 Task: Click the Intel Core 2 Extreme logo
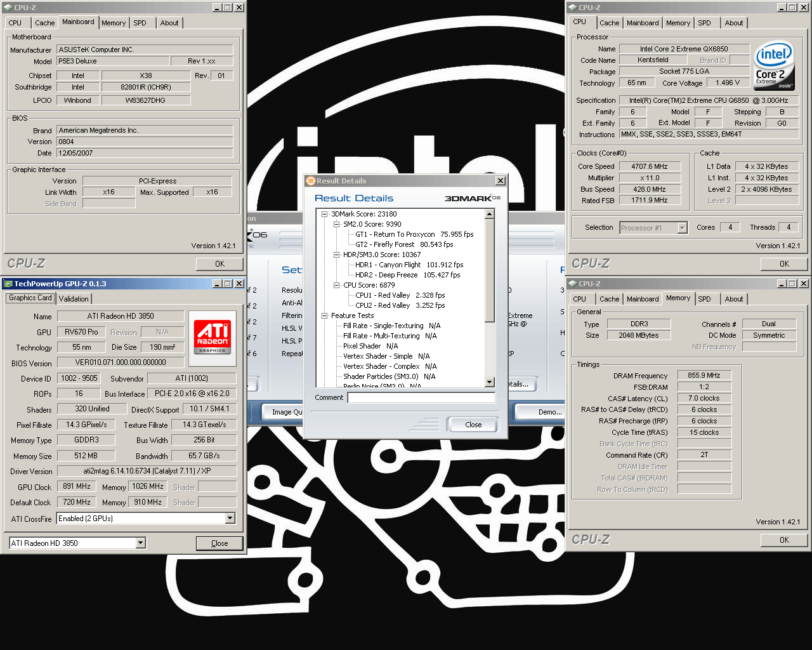[774, 66]
